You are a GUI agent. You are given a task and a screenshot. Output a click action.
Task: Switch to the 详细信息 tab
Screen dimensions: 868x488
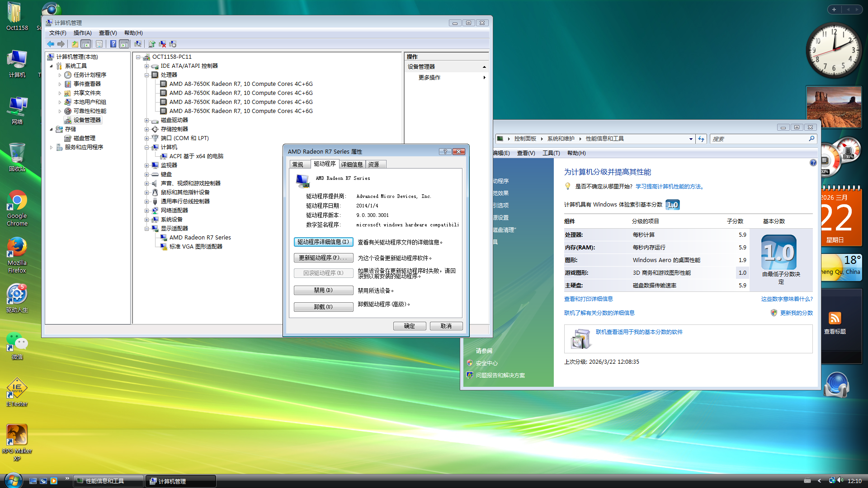click(x=352, y=164)
